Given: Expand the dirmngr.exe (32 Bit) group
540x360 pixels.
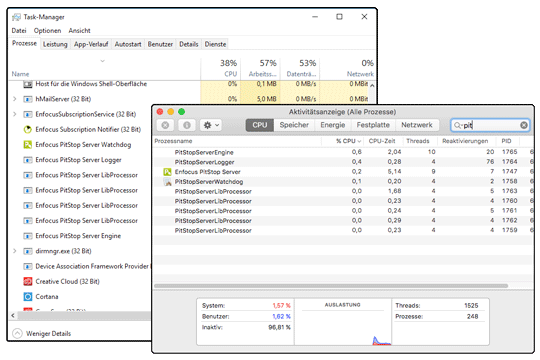Looking at the screenshot, I should 14,251.
